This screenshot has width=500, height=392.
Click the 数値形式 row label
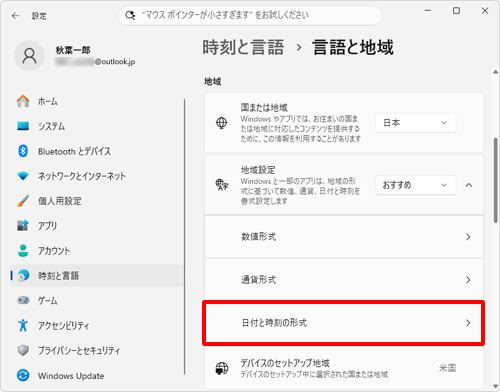point(259,237)
